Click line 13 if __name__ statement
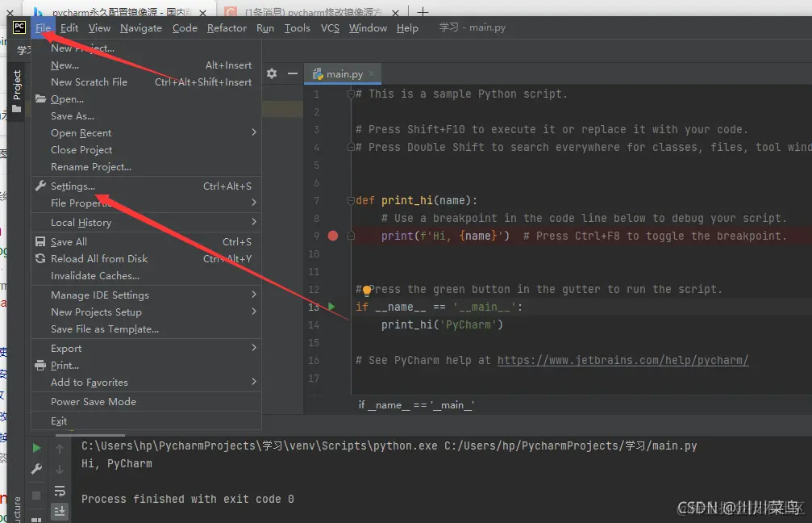 point(439,307)
